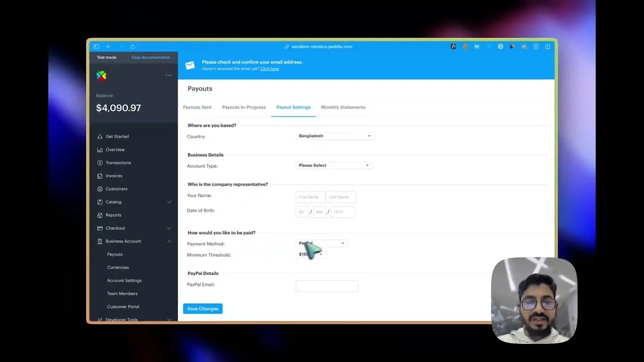Open the fx browser extension icon
This screenshot has width=644, height=362.
453,46
